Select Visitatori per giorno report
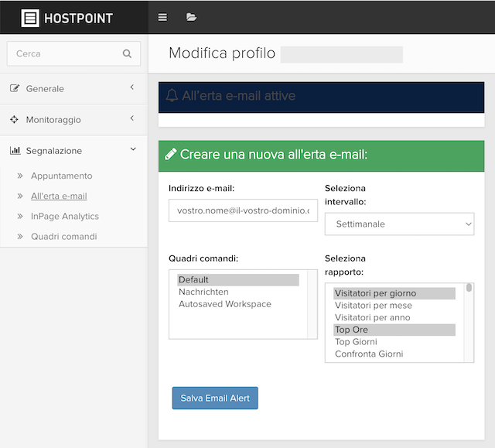Screen dimensions: 495x448 (x=394, y=293)
